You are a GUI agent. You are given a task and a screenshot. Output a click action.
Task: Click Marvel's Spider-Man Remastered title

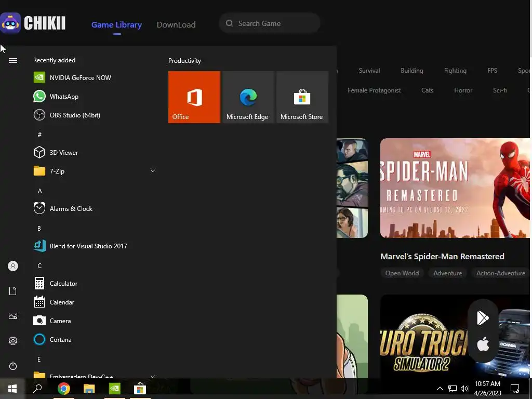click(x=442, y=257)
